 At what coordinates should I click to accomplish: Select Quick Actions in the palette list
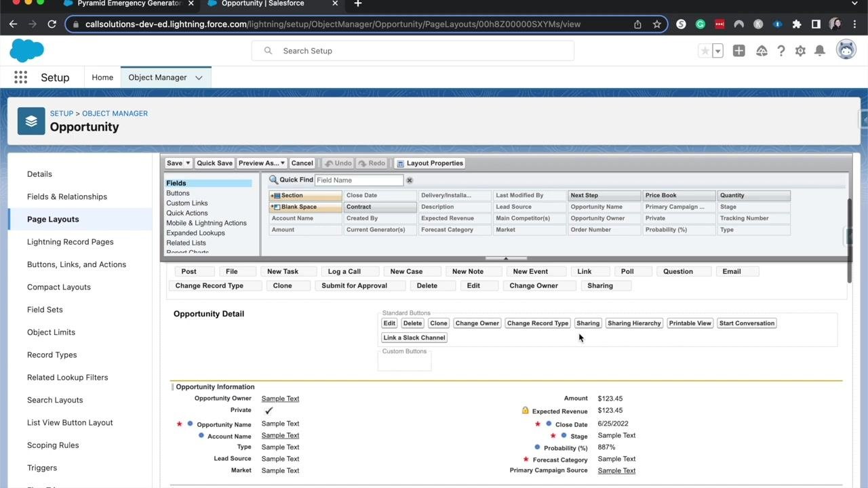[187, 213]
